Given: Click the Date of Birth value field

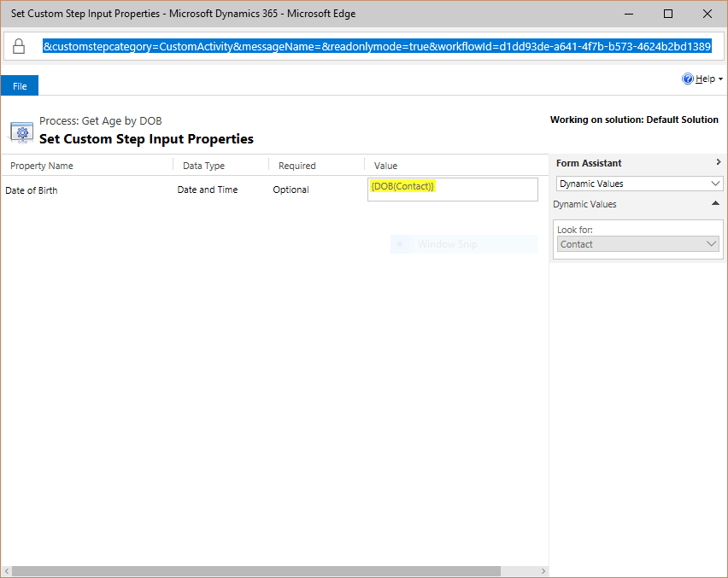Looking at the screenshot, I should tap(453, 190).
